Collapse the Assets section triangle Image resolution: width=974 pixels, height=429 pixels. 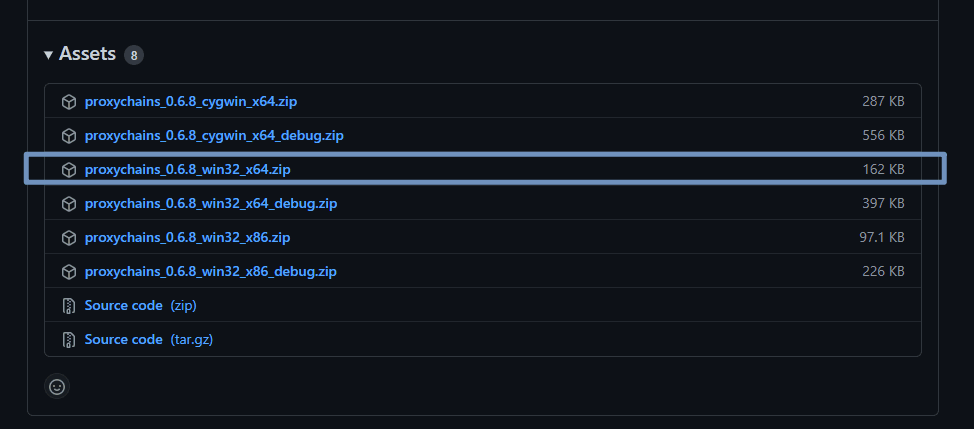click(x=48, y=54)
